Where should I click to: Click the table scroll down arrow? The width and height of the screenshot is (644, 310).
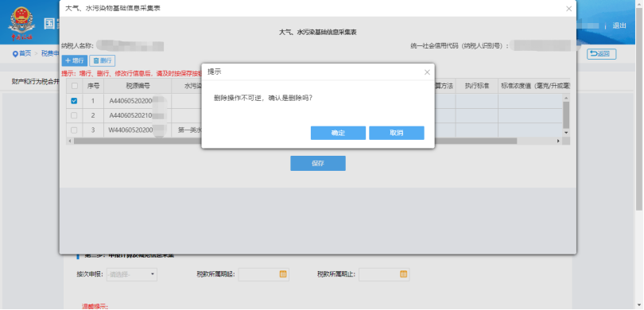[566, 133]
